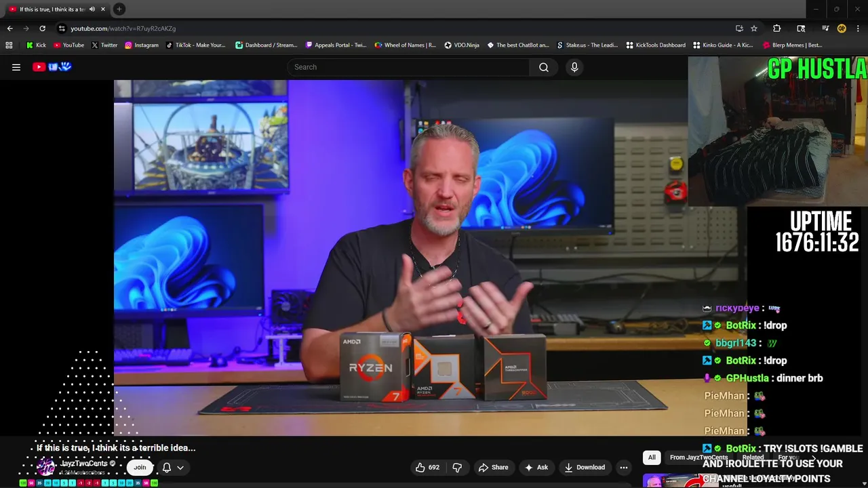Open the Dashboard / Stream bookmark
The image size is (868, 488).
coord(266,45)
